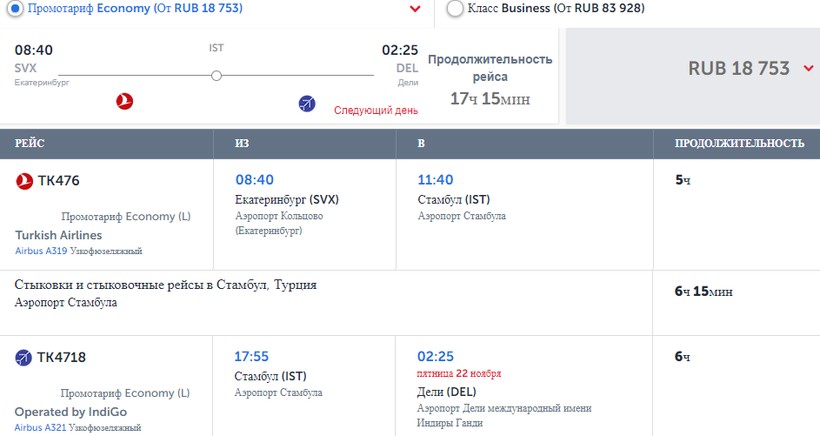
Task: Click IndiGo logo in flight summary
Action: point(307,103)
